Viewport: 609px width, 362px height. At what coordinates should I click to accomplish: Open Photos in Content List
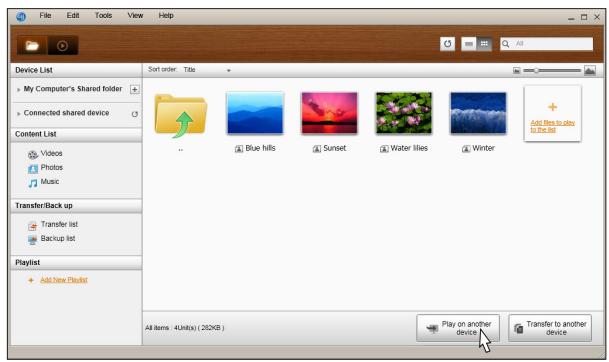point(52,167)
